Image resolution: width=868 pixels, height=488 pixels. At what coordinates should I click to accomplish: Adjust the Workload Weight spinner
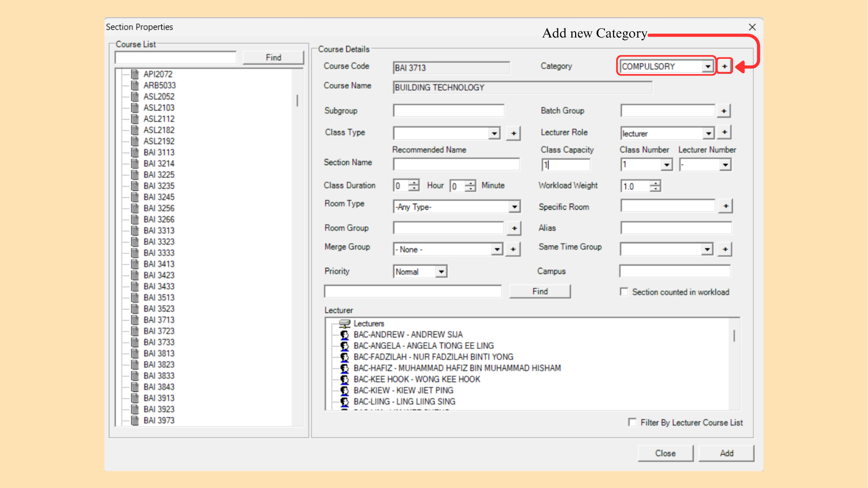coord(655,186)
